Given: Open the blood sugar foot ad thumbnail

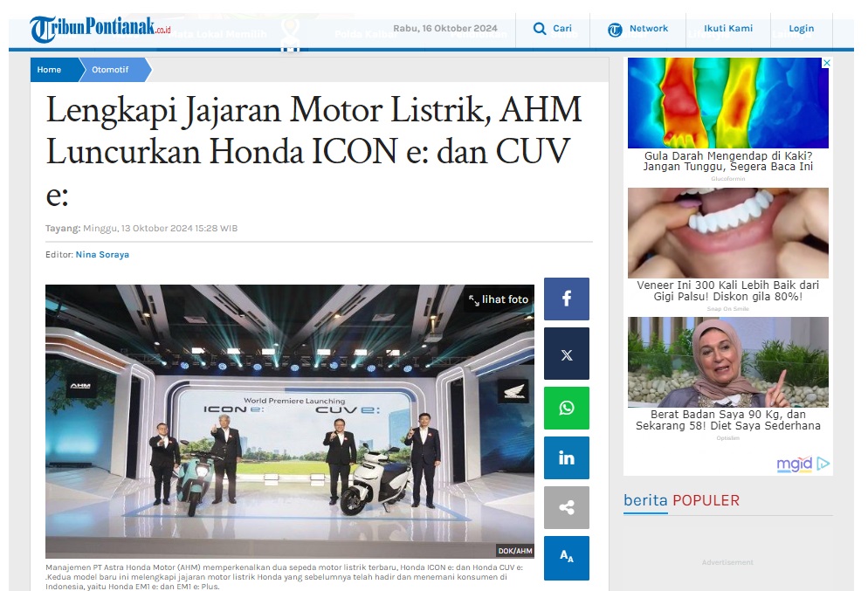Looking at the screenshot, I should pyautogui.click(x=728, y=103).
